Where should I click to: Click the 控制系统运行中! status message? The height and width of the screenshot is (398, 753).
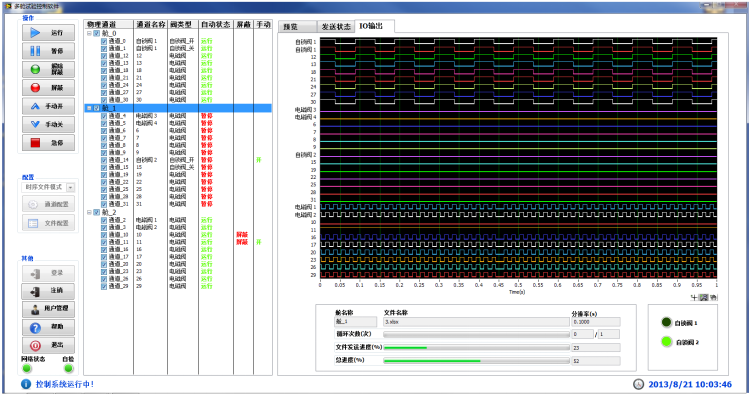click(x=64, y=384)
